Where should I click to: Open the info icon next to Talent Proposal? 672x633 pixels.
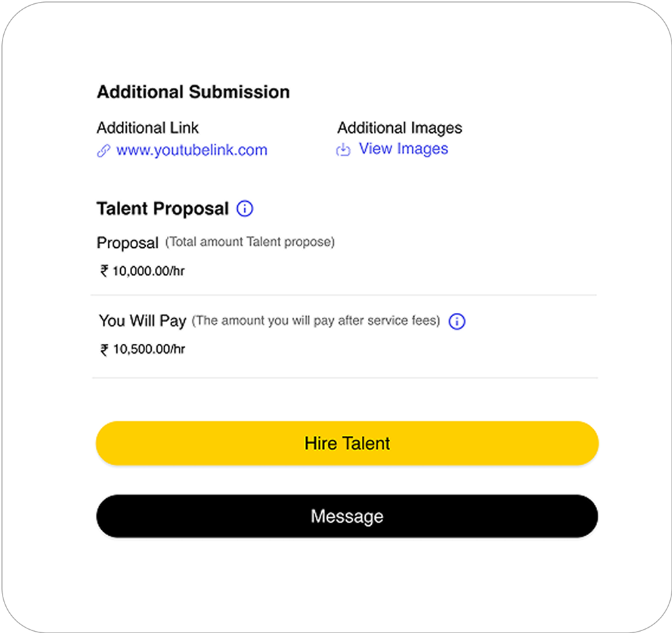pos(245,209)
